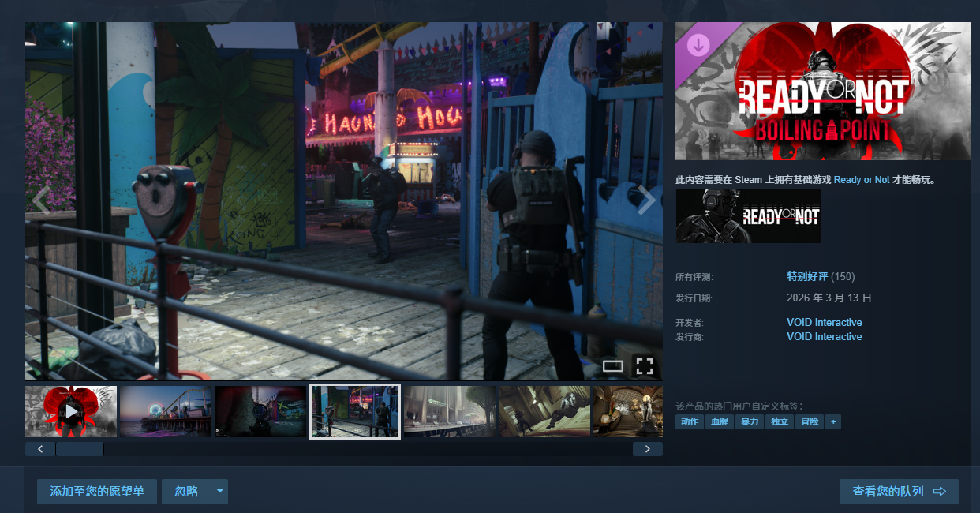The image size is (980, 513).
Task: Select the statue lobby screenshot thumbnail
Action: click(x=628, y=411)
